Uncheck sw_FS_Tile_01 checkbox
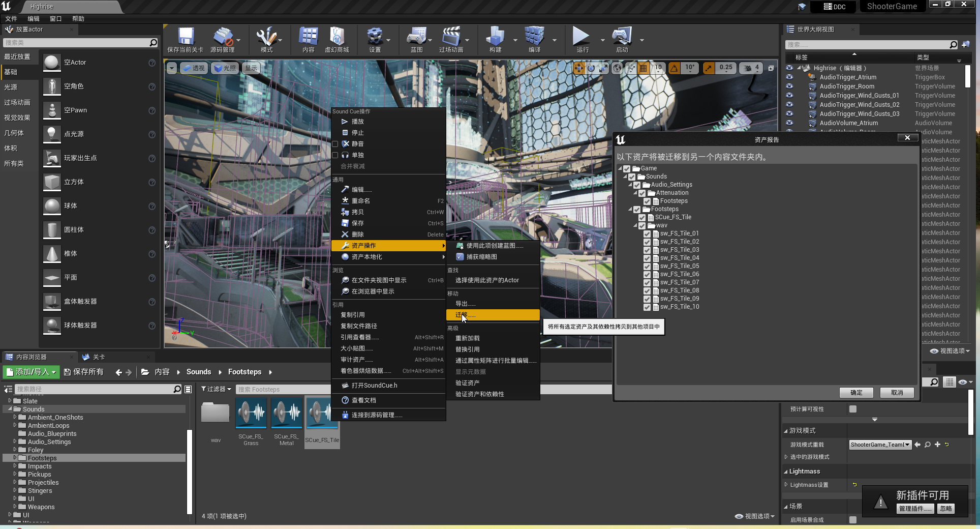 648,234
